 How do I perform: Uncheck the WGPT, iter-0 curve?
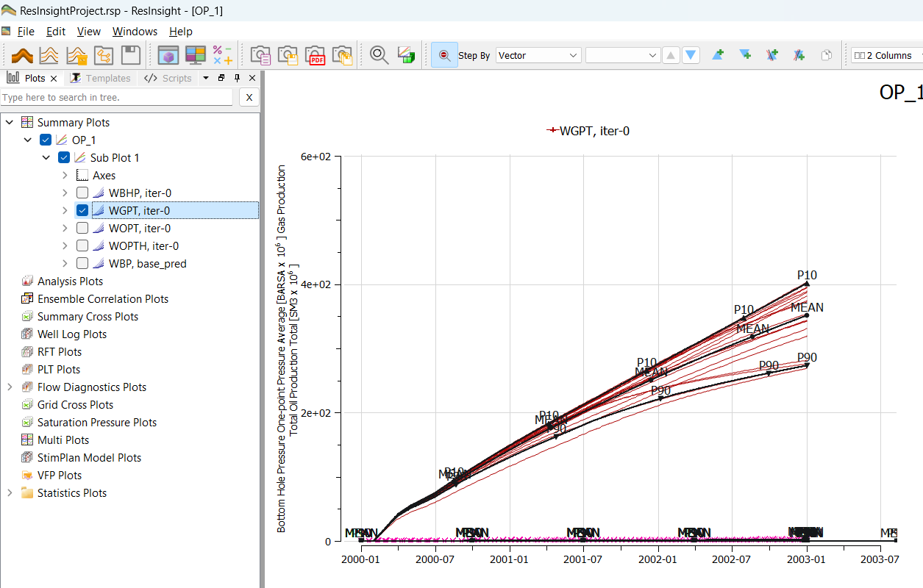pyautogui.click(x=82, y=210)
